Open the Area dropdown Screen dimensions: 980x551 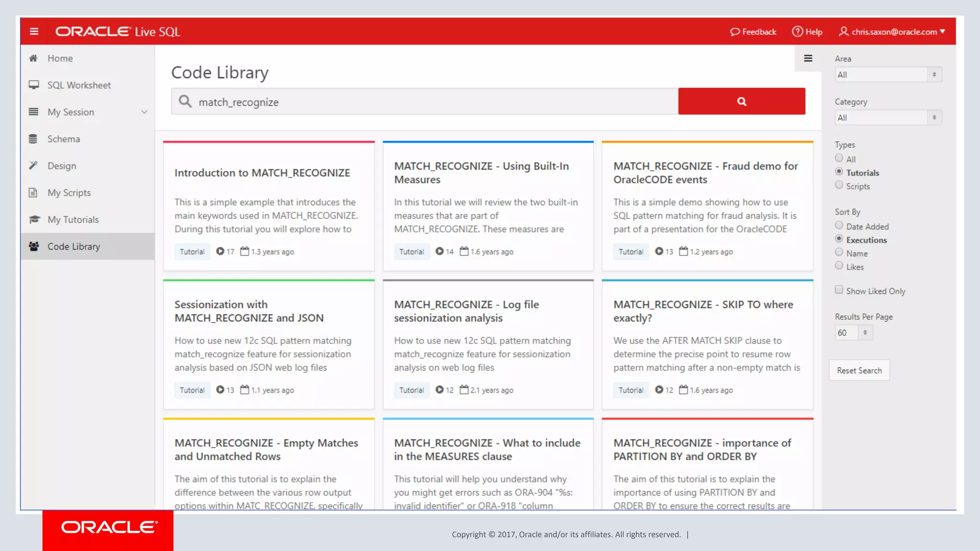888,75
